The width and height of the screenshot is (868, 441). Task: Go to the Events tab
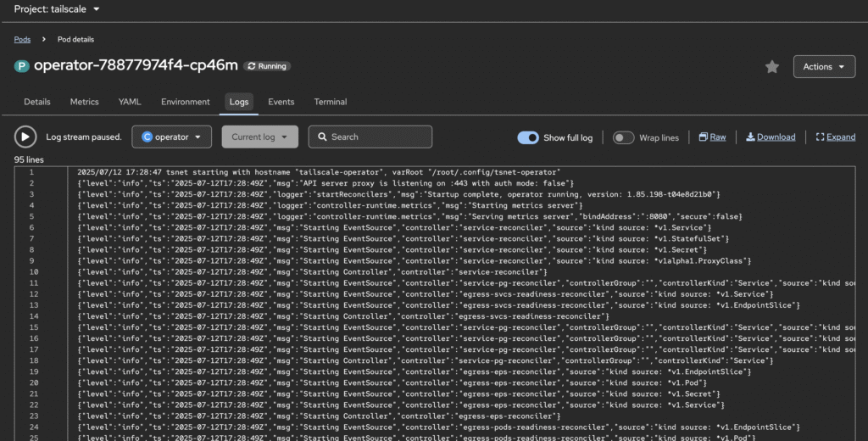point(281,102)
